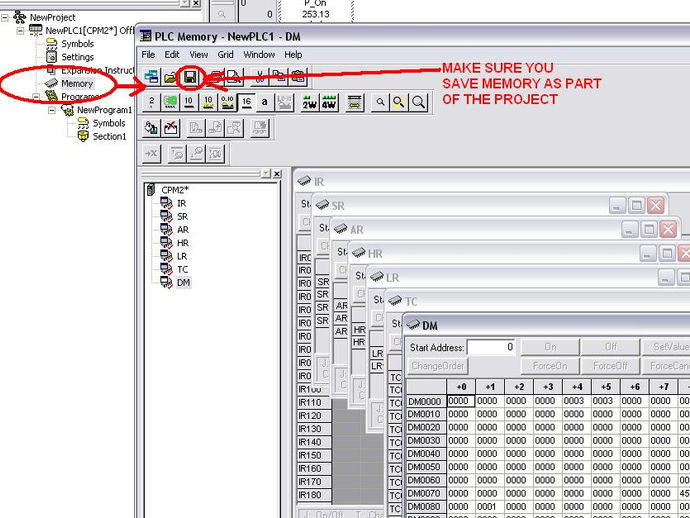Click the Cut scissors icon
Viewport: 690px width, 518px height.
pos(260,77)
